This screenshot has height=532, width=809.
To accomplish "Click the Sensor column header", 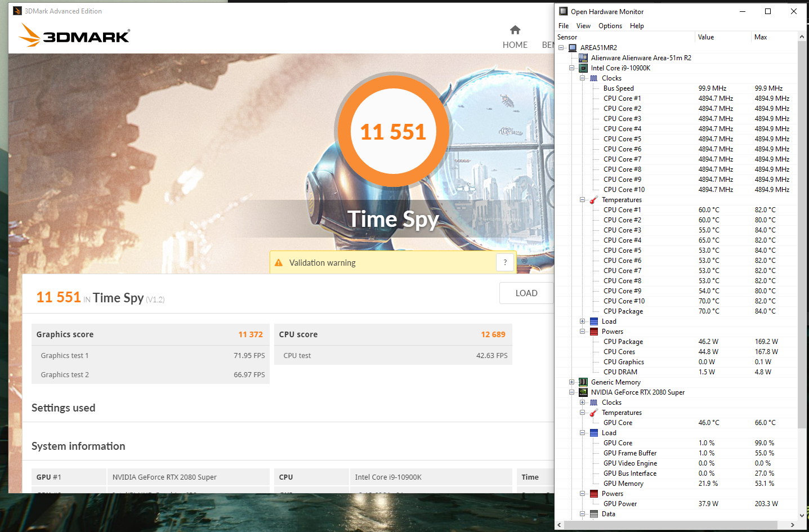I will coord(625,37).
